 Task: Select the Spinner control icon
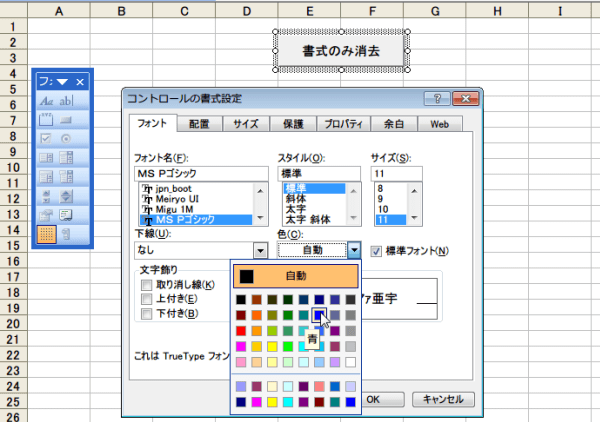click(x=67, y=196)
